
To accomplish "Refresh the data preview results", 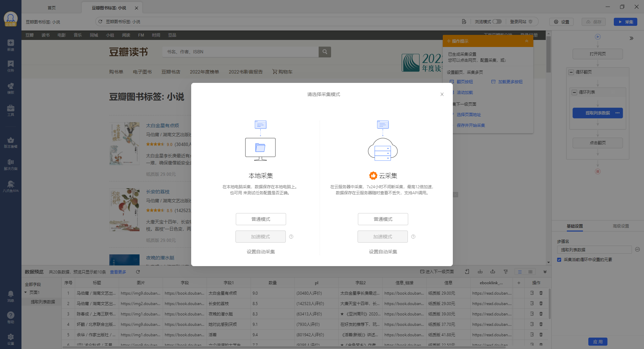I will (x=138, y=272).
